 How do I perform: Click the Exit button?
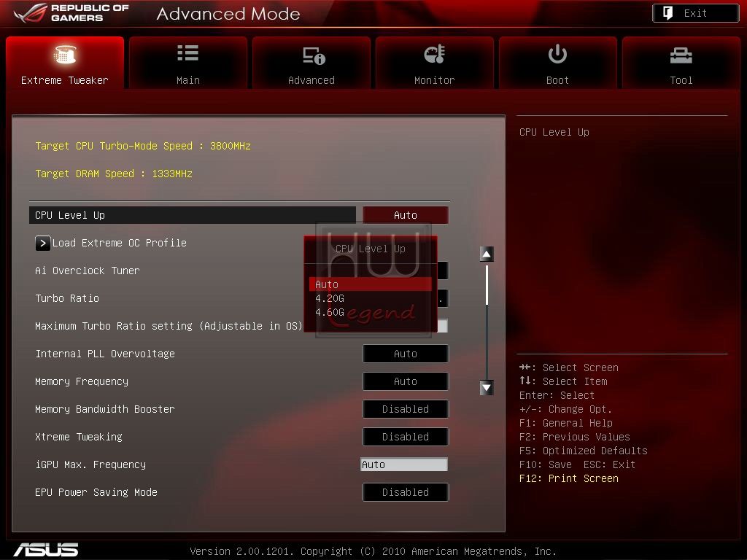click(x=695, y=13)
